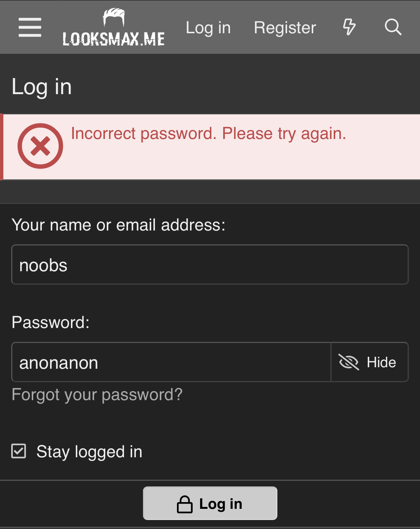420x529 pixels.
Task: Click the crossed-out eye icon
Action: point(348,362)
